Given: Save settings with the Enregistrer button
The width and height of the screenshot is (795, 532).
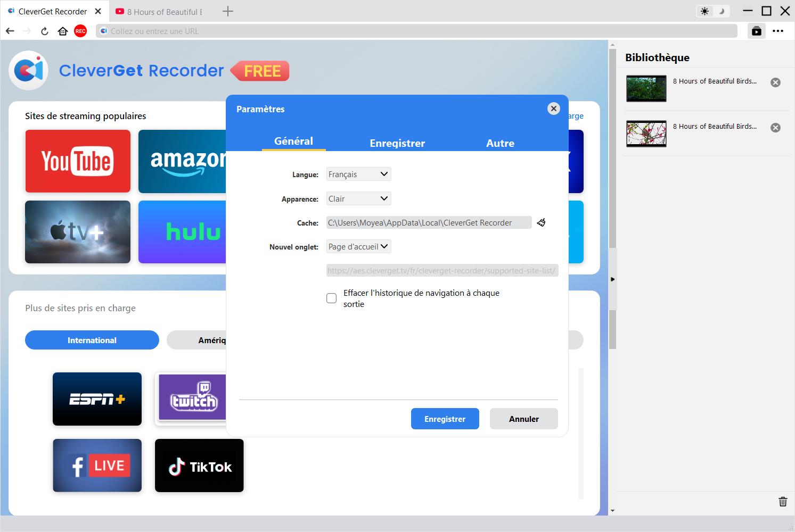Looking at the screenshot, I should point(445,419).
